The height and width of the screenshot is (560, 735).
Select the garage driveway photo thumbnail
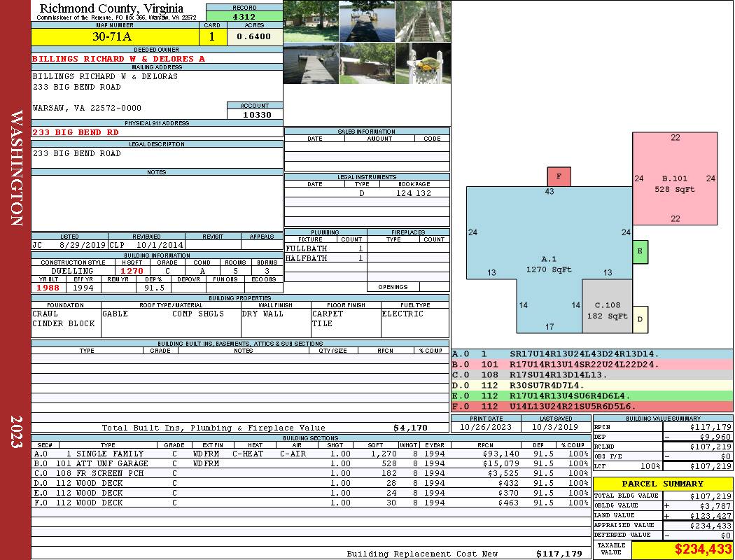(x=367, y=64)
